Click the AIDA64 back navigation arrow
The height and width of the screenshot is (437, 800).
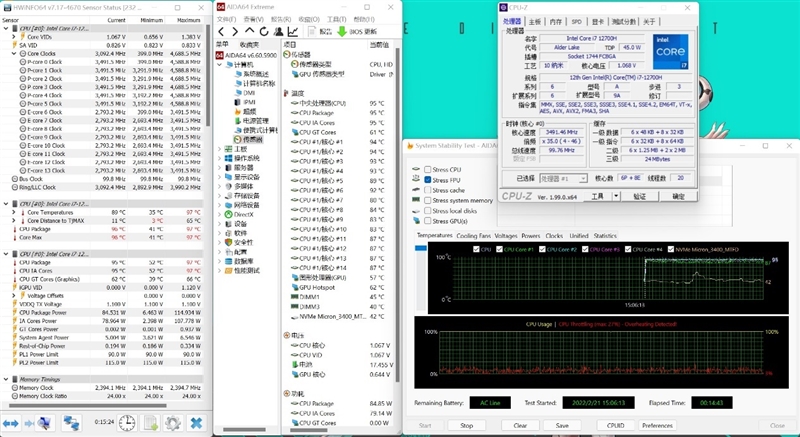pyautogui.click(x=221, y=32)
